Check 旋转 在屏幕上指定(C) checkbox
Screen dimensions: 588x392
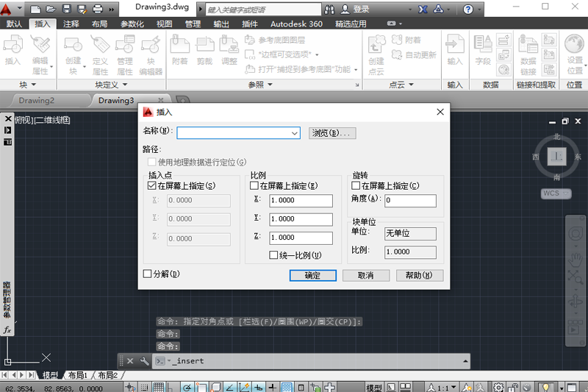(x=356, y=185)
